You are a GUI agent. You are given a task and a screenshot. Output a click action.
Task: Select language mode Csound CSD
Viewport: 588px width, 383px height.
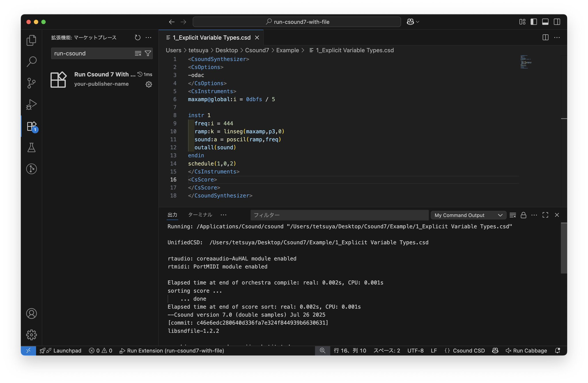pyautogui.click(x=465, y=351)
